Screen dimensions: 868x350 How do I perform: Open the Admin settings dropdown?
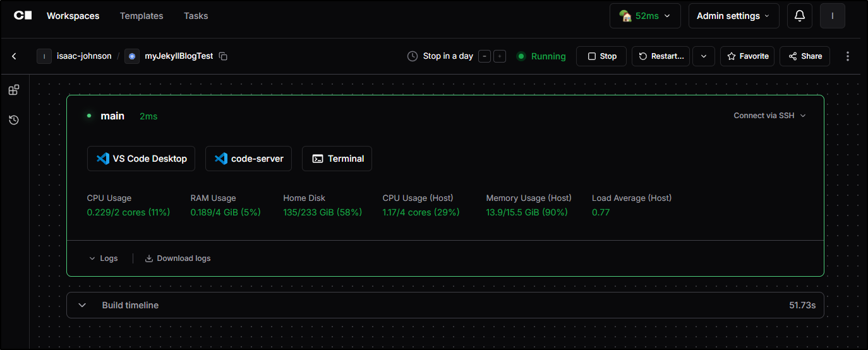[733, 16]
